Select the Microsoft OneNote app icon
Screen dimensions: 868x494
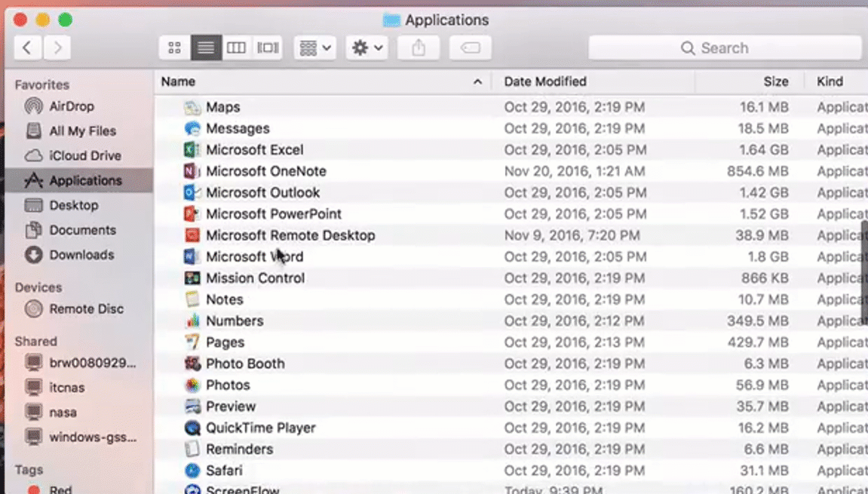coord(192,172)
